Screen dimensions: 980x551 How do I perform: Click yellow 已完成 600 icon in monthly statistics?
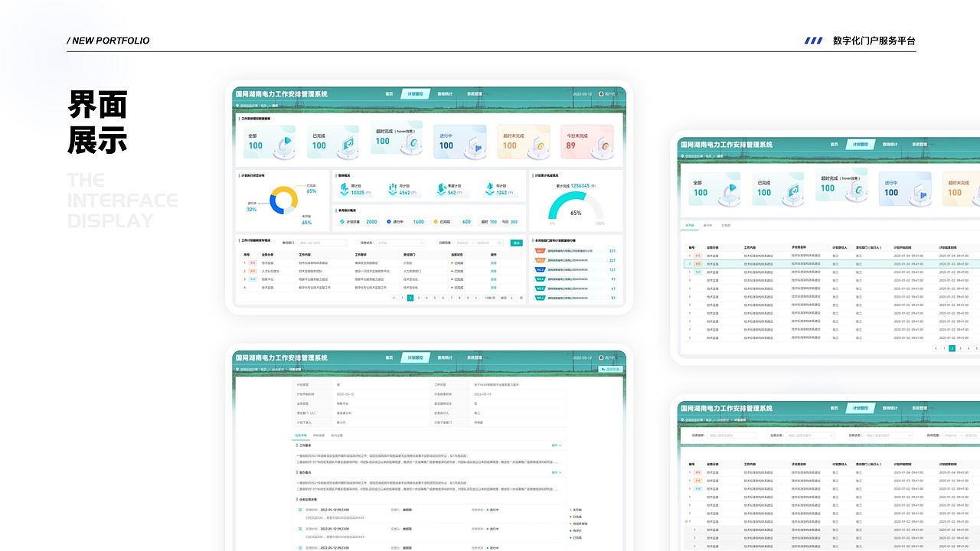click(436, 222)
